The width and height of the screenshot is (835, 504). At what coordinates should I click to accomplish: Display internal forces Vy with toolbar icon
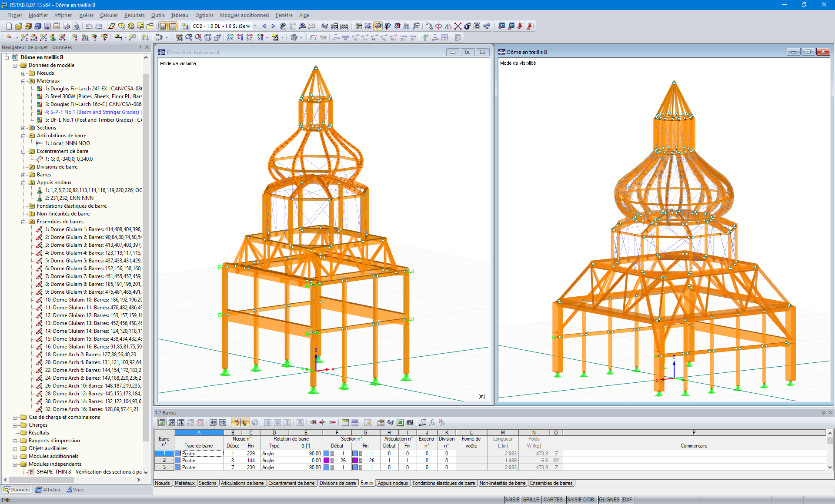[x=355, y=38]
